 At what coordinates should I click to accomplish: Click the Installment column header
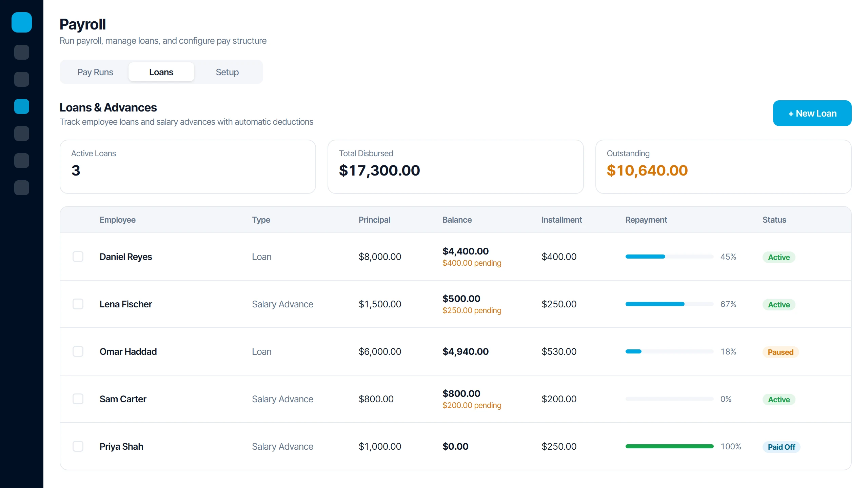pos(561,220)
